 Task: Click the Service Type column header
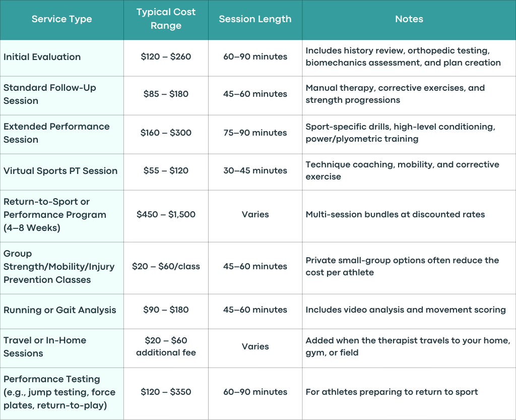(x=61, y=19)
